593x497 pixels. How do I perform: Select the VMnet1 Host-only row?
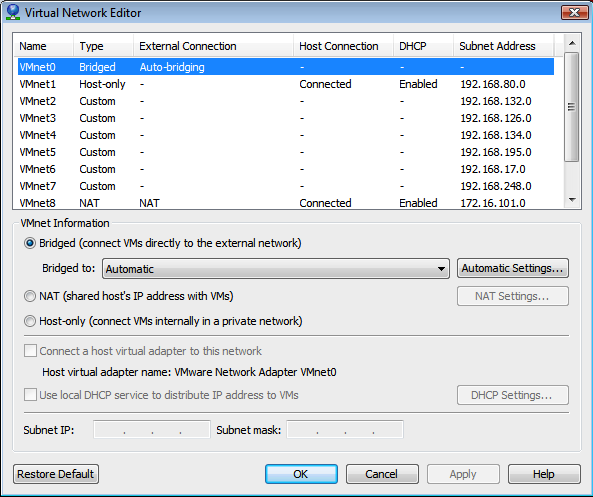[x=286, y=84]
